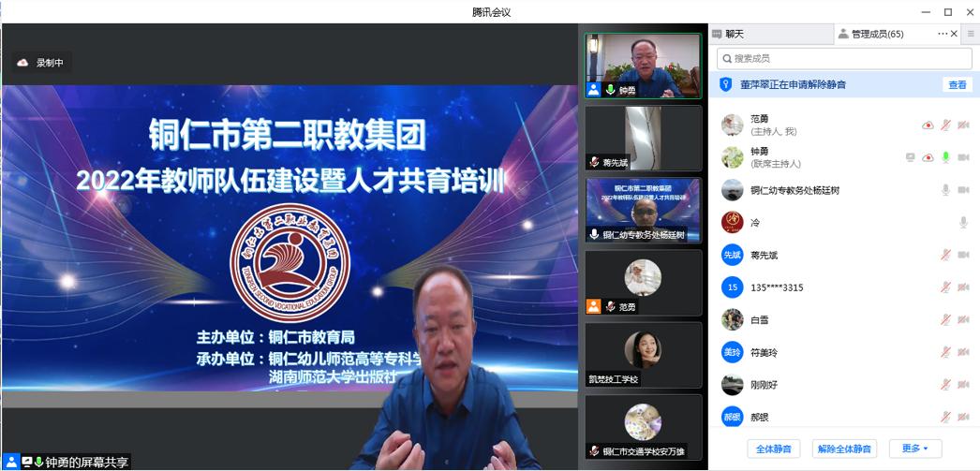This screenshot has width=980, height=471.
Task: Click camera icon of member 135****3315
Action: pos(963,287)
